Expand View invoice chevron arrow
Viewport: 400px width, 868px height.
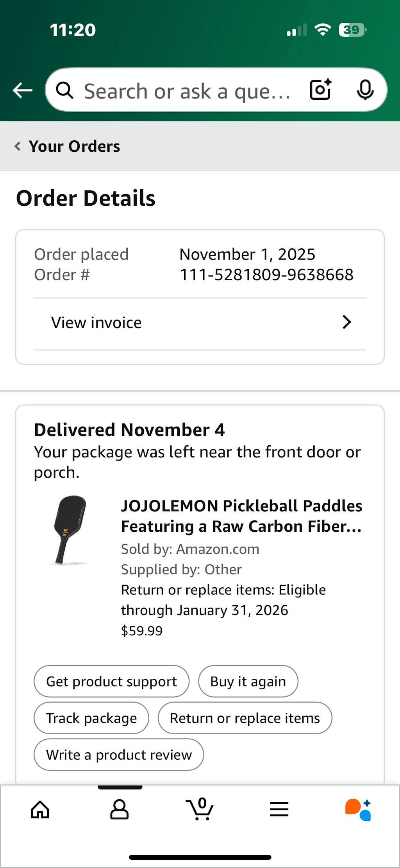(x=346, y=323)
